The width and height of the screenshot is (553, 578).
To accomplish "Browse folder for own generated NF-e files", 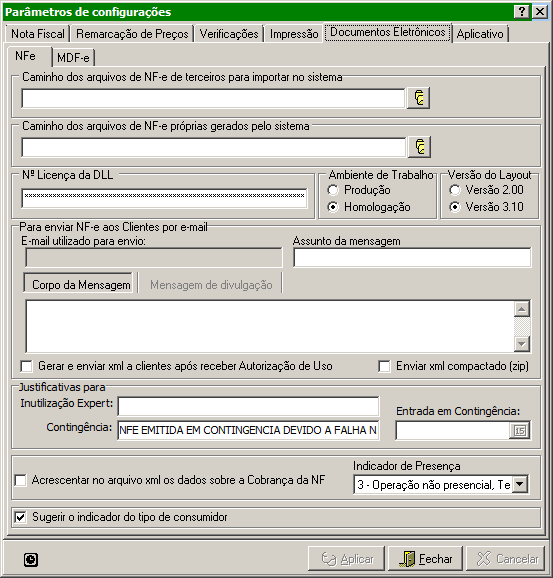I will click(x=420, y=147).
